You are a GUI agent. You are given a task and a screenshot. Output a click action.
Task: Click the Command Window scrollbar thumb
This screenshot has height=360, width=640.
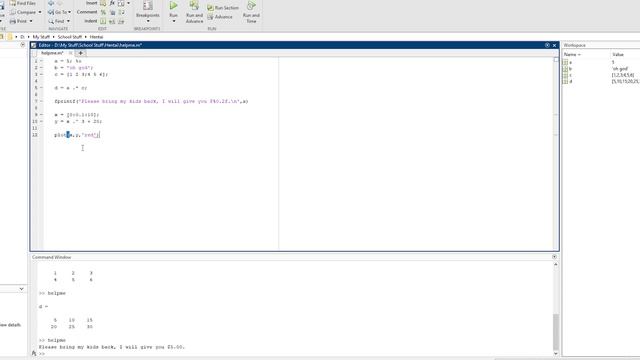(x=556, y=331)
